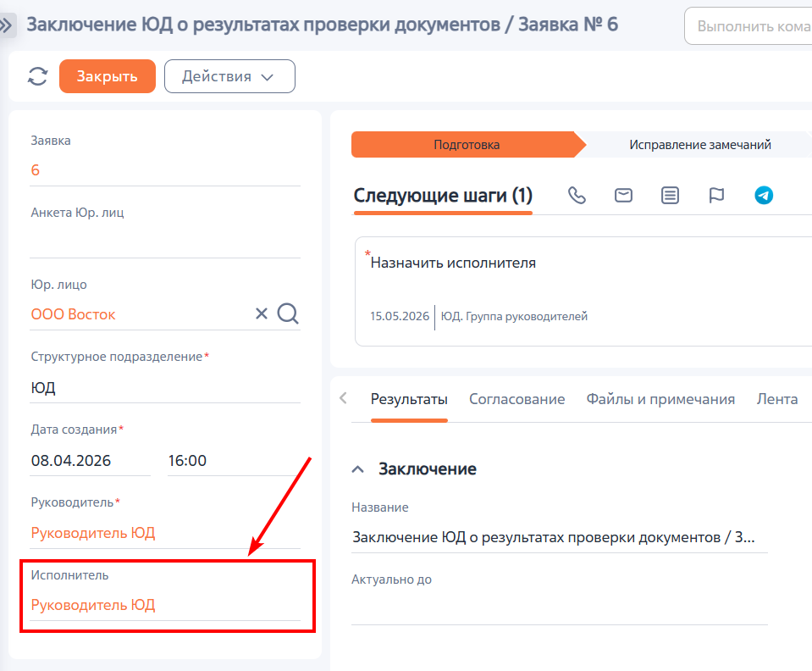Open Руководитель ЮД link under Руководитель
812x671 pixels.
click(x=93, y=533)
